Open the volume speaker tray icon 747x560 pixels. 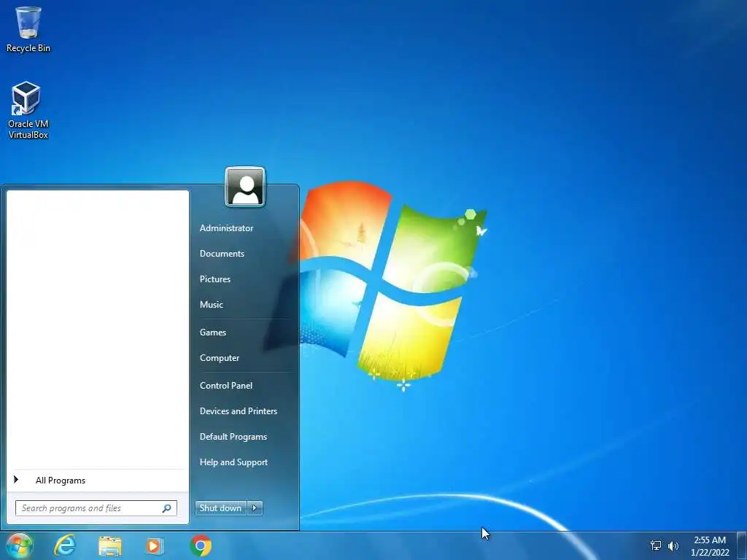(x=673, y=545)
